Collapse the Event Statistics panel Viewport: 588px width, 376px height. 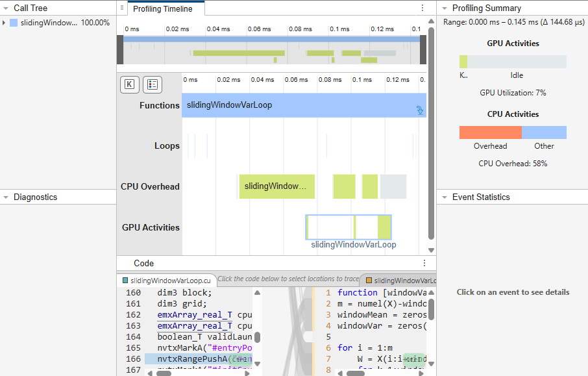[x=445, y=197]
